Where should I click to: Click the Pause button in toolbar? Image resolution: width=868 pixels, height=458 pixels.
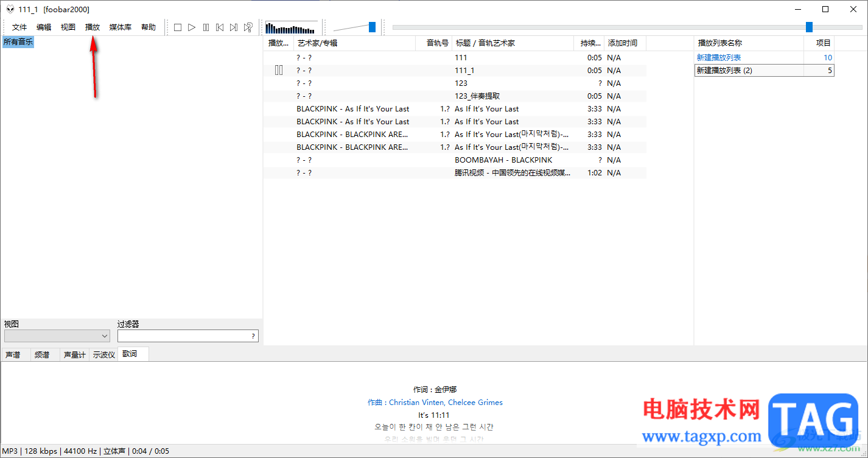pyautogui.click(x=206, y=27)
